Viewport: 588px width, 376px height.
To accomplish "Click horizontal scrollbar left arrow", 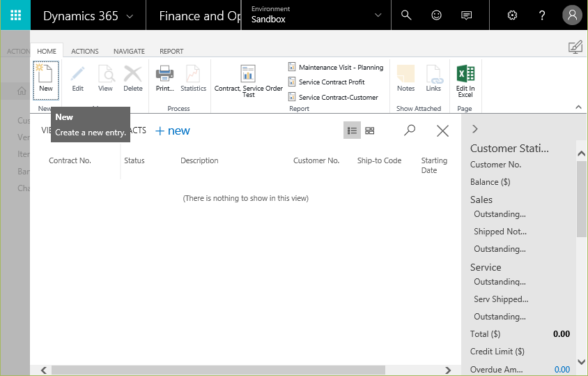I will click(x=43, y=370).
